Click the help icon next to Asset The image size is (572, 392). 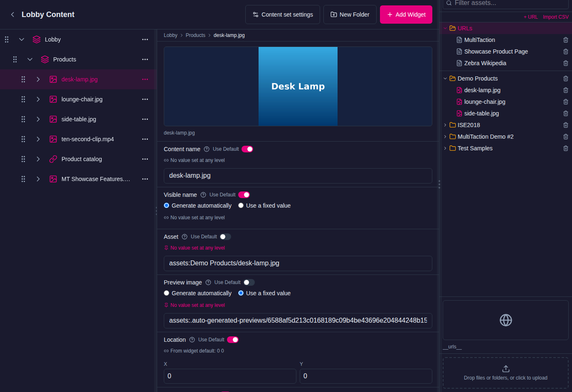tap(185, 237)
